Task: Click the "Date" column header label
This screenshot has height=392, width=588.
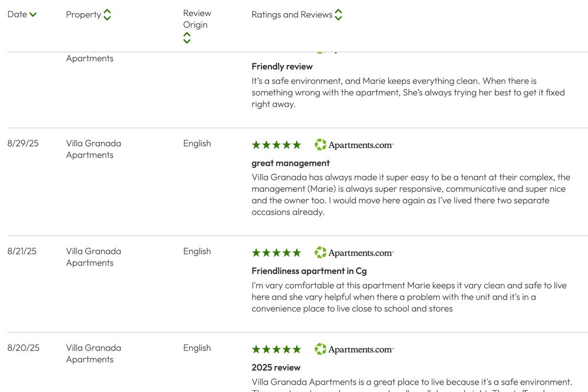Action: 17,15
